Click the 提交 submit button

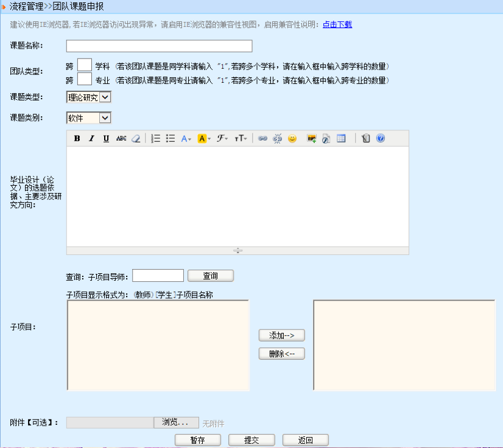point(251,440)
